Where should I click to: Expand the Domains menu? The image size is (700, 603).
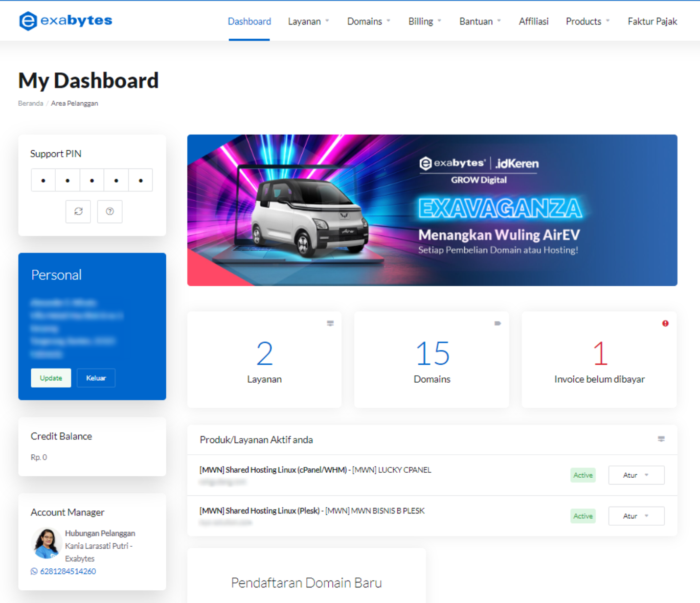(369, 22)
